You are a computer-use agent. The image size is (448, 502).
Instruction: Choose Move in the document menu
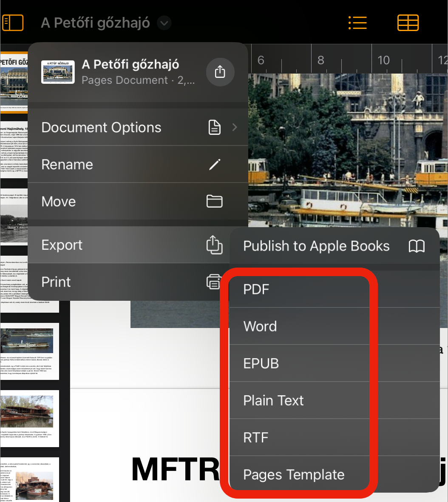coord(138,202)
